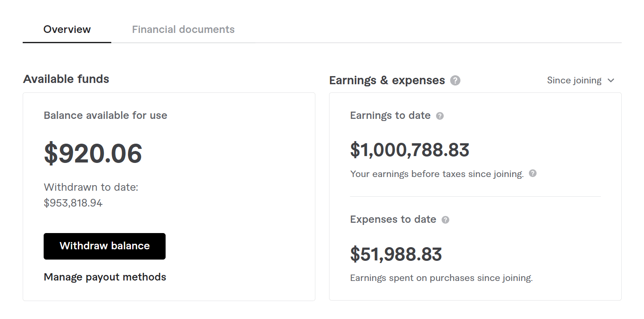Click the Earnings & expenses heading text
Screen dimensions: 644x319
[x=387, y=80]
